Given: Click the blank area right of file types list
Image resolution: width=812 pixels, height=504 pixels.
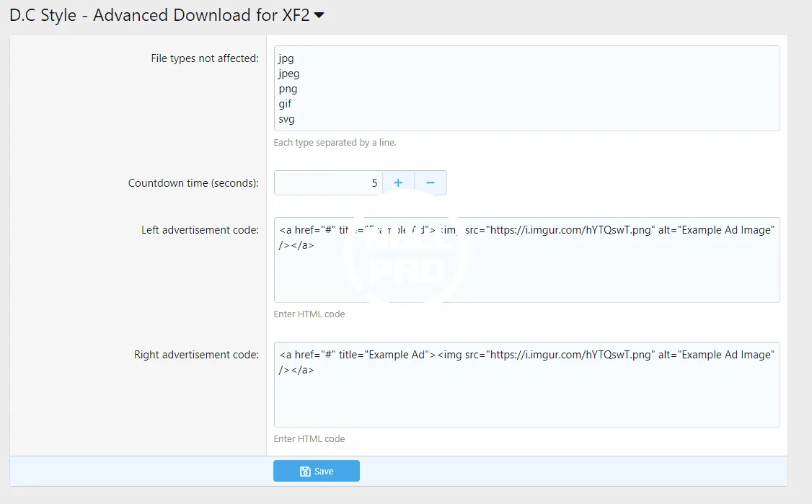Looking at the screenshot, I should (541, 88).
